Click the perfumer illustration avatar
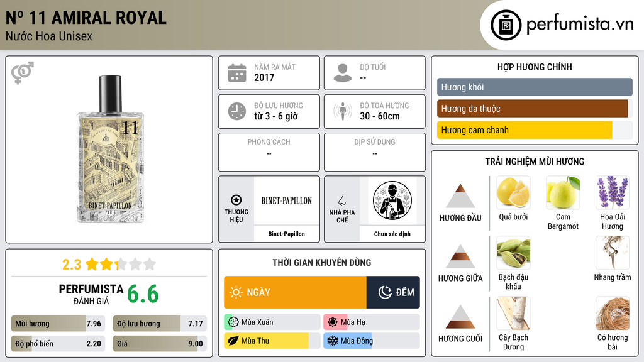Viewport: 644px width, 362px height. point(392,200)
